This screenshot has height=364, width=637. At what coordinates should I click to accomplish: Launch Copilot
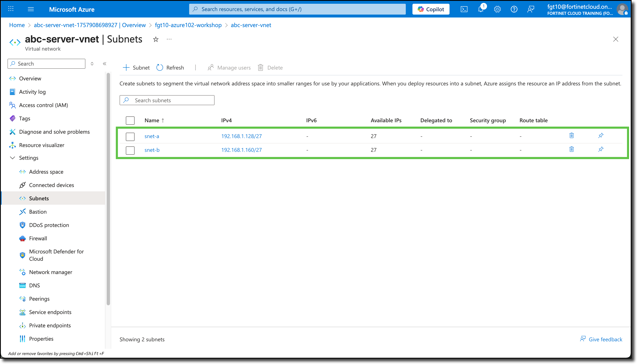click(x=431, y=9)
